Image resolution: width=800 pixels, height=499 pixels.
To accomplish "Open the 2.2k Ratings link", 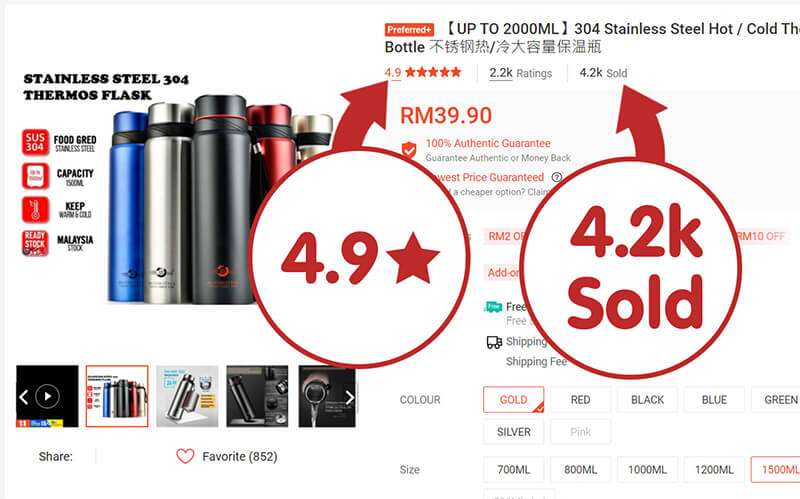I will 520,73.
